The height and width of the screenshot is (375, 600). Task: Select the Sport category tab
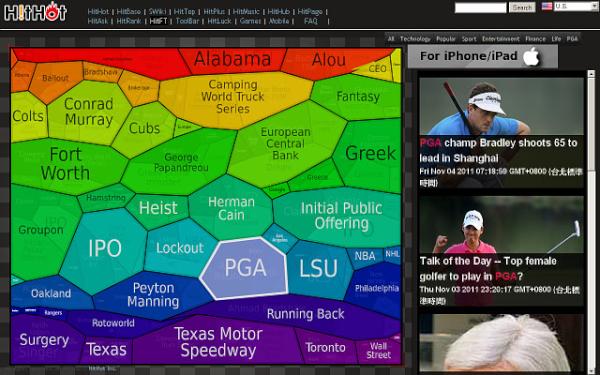469,39
